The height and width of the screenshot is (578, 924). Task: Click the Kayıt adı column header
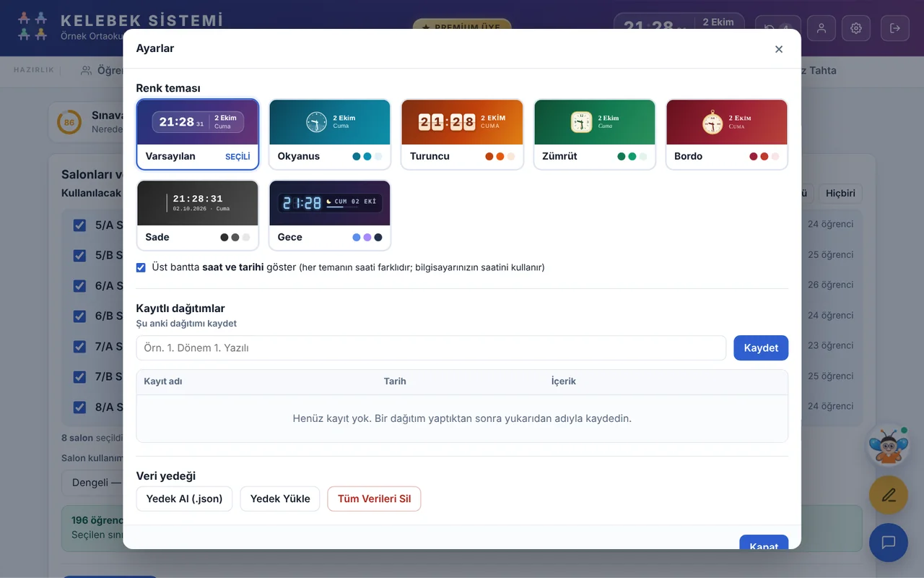point(163,381)
